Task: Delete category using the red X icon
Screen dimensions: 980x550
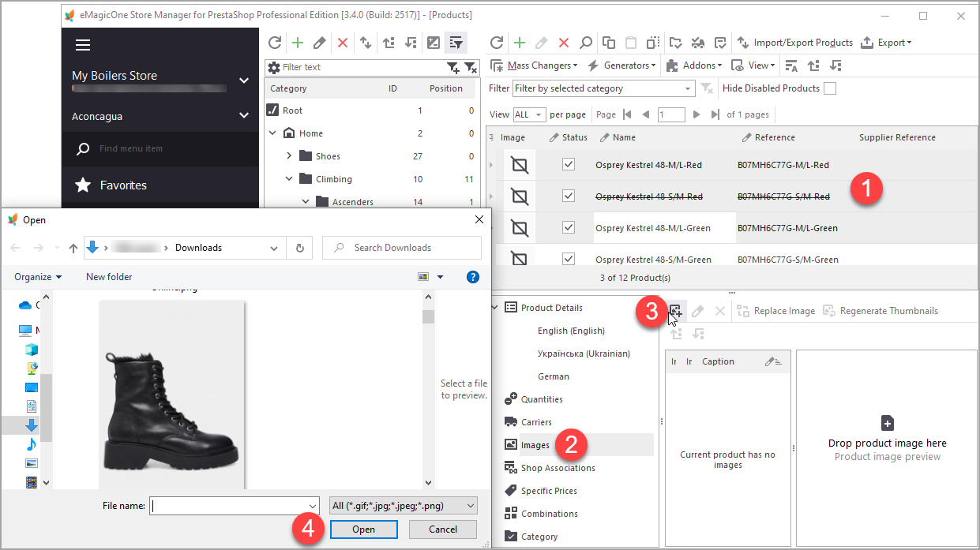Action: click(343, 43)
